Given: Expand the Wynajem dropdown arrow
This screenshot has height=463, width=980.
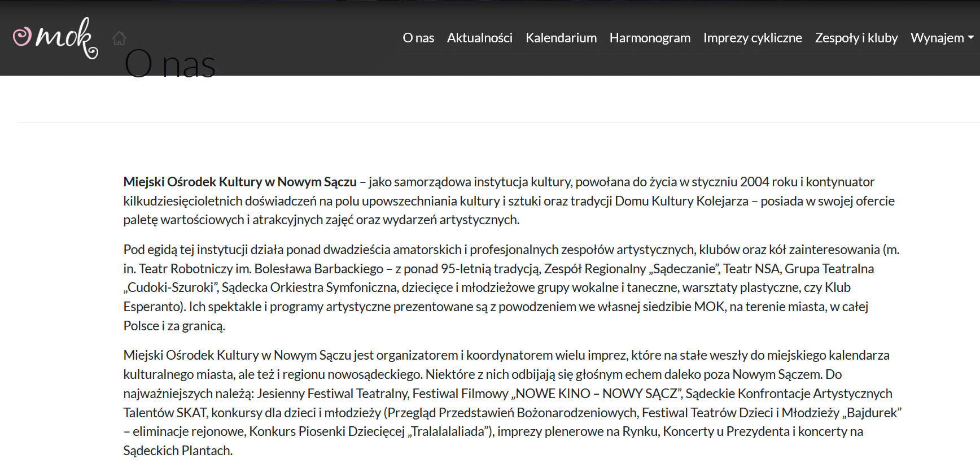Looking at the screenshot, I should (971, 38).
